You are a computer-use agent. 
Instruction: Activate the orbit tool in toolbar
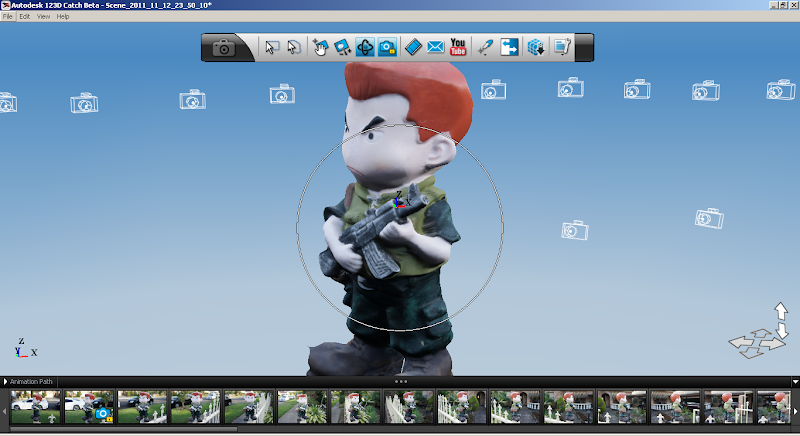tap(365, 47)
